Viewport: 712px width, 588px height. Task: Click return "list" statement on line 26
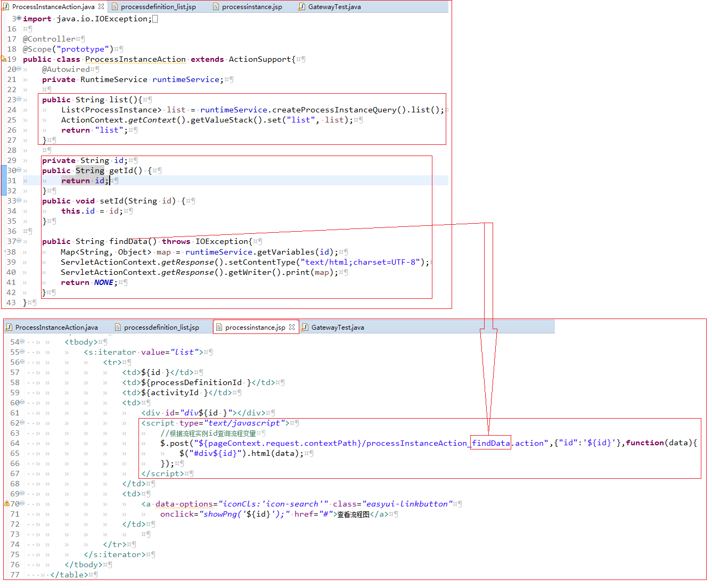pyautogui.click(x=94, y=130)
